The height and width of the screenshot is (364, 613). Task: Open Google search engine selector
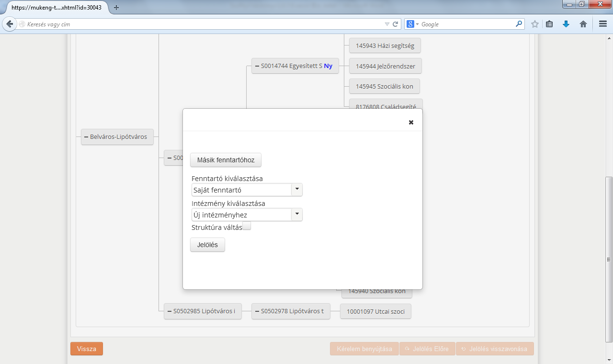pyautogui.click(x=413, y=24)
